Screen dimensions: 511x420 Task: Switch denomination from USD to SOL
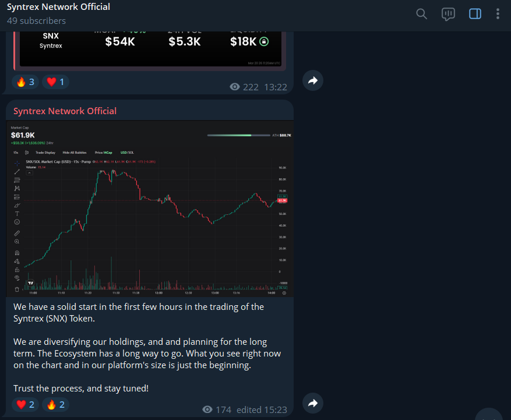point(132,153)
